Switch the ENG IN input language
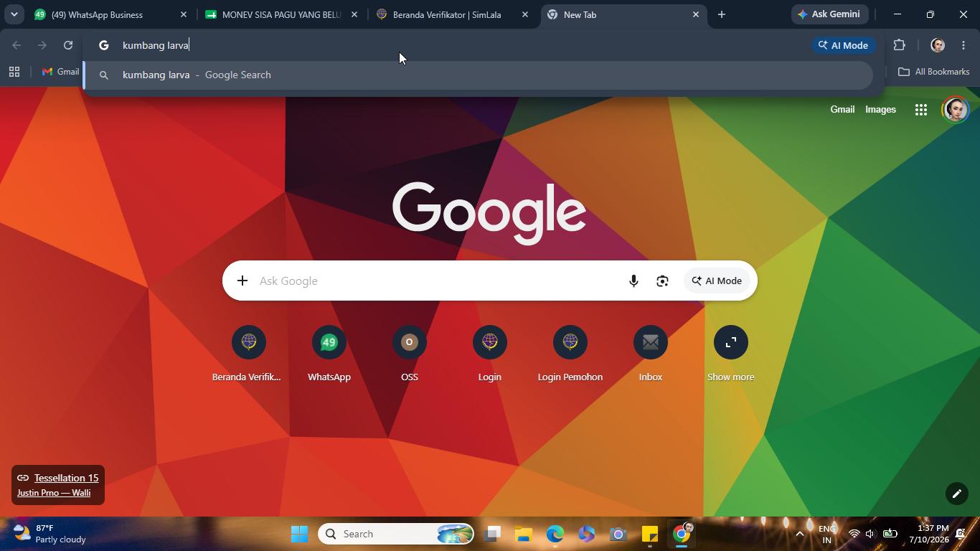The height and width of the screenshot is (551, 980). pyautogui.click(x=827, y=534)
